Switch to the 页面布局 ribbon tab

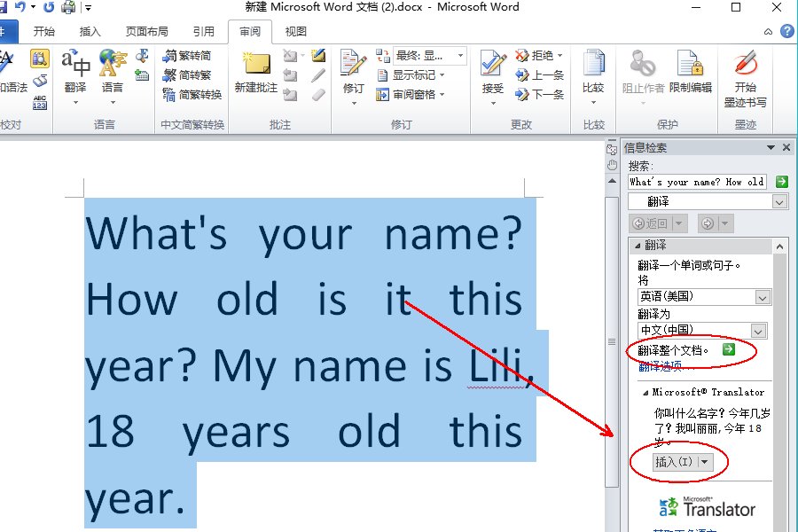(146, 32)
